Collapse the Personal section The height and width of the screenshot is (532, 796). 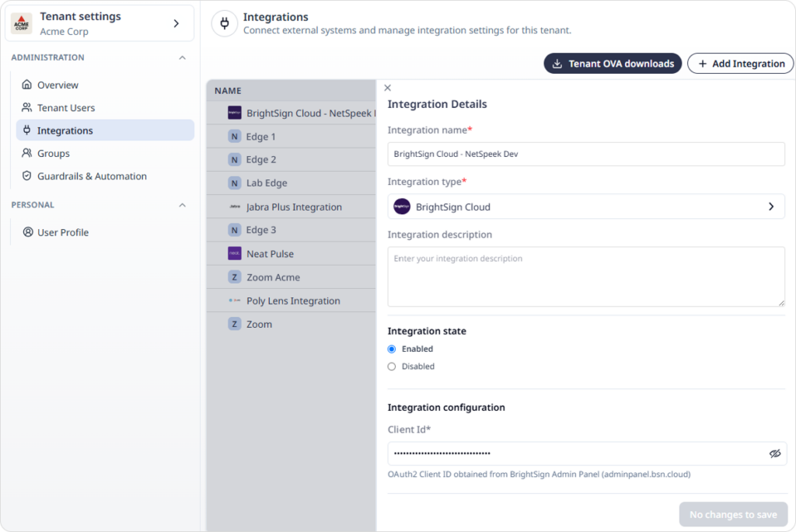(x=182, y=205)
